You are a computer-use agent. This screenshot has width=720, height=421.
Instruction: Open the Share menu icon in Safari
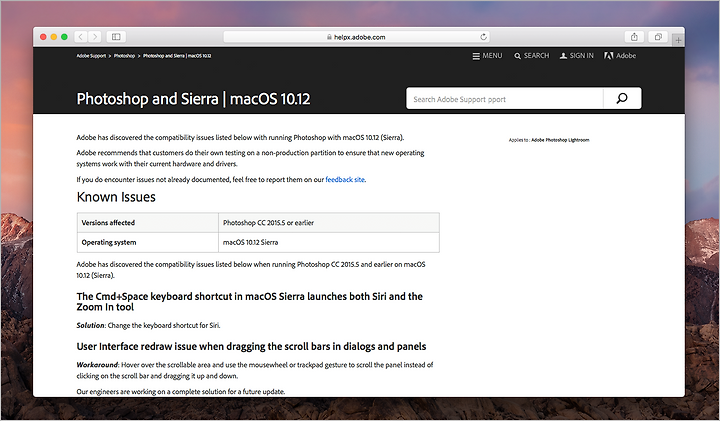pos(634,37)
